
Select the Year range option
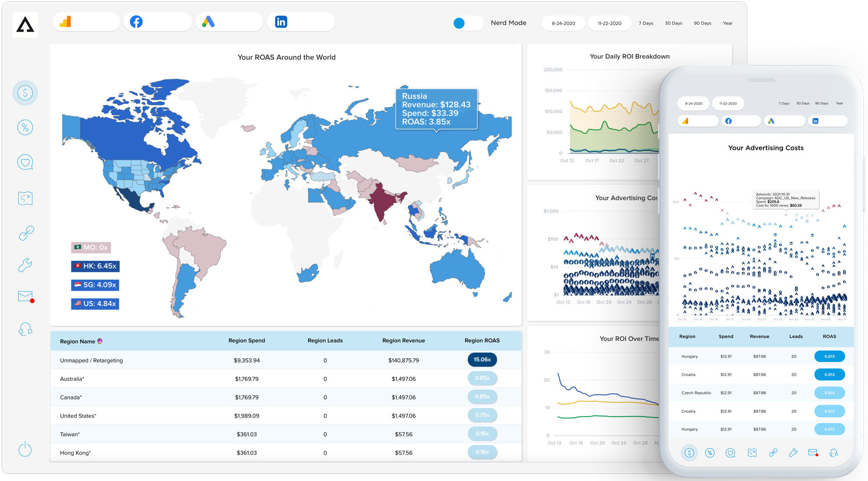pyautogui.click(x=727, y=23)
